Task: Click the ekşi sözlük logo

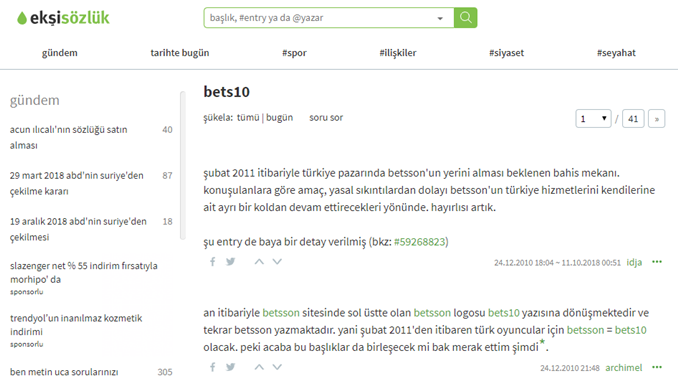Action: pyautogui.click(x=63, y=18)
